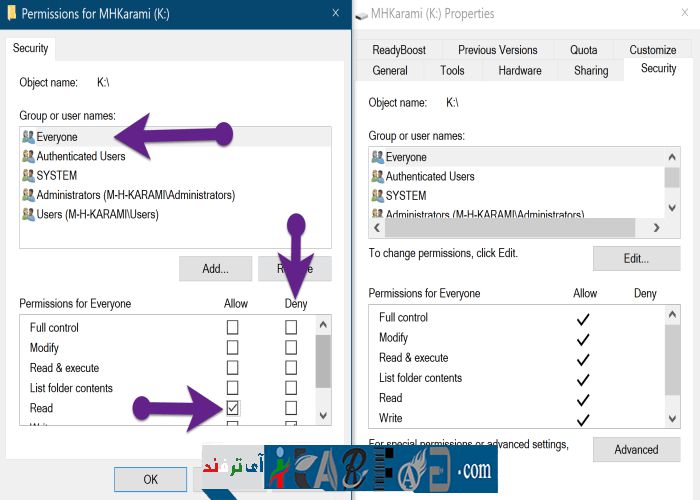Click Authenticated Users icon in Permissions list
This screenshot has width=700, height=500.
28,156
